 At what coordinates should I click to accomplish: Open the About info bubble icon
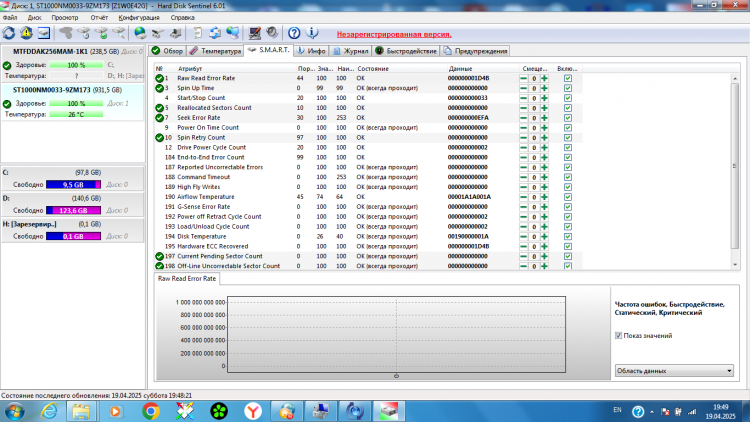(x=312, y=33)
